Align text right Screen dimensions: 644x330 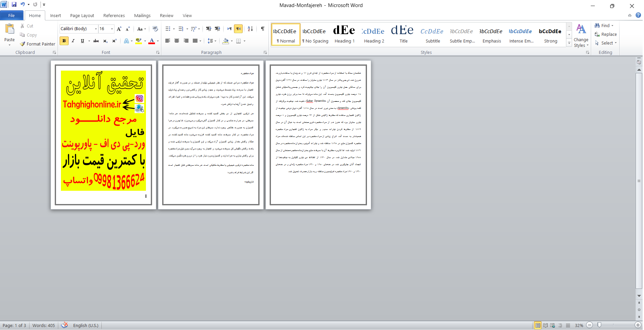[186, 41]
